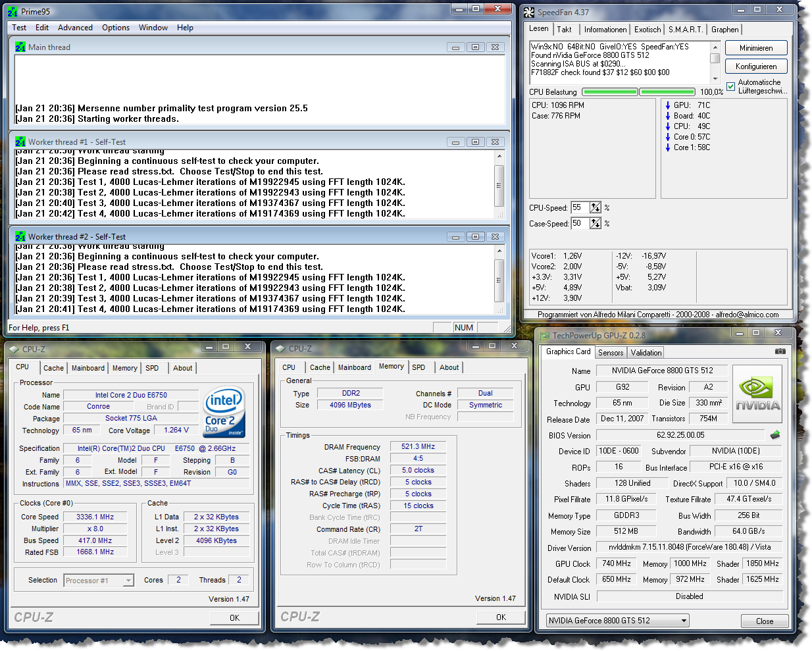Toggle Automatische Lüftergeschwindigkeit checkbox

pos(730,86)
